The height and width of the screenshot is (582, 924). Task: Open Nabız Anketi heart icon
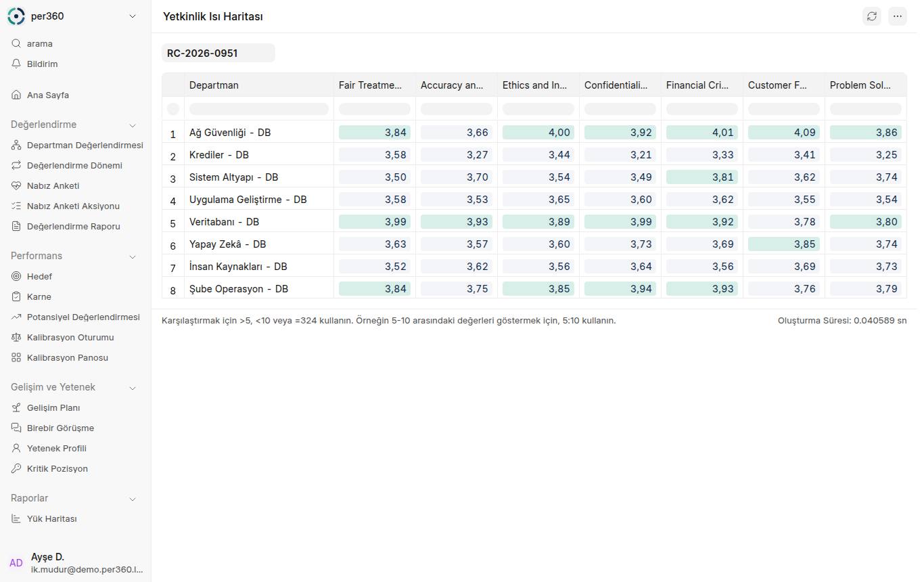(16, 185)
